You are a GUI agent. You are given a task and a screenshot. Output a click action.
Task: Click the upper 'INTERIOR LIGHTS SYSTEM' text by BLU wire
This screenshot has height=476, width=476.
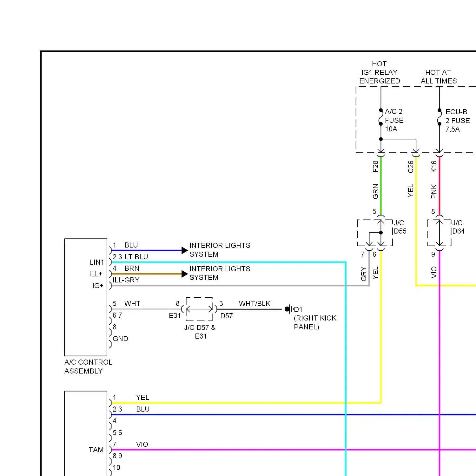point(220,250)
